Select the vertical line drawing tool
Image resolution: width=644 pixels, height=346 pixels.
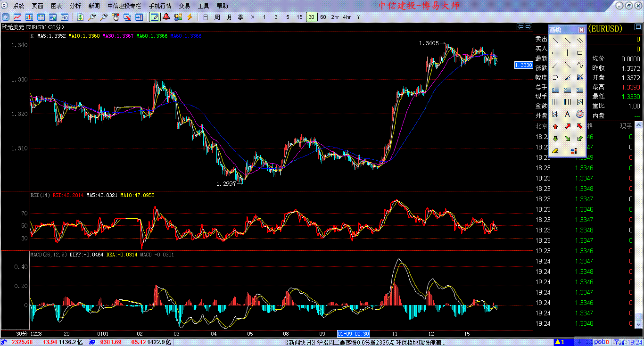[x=568, y=53]
